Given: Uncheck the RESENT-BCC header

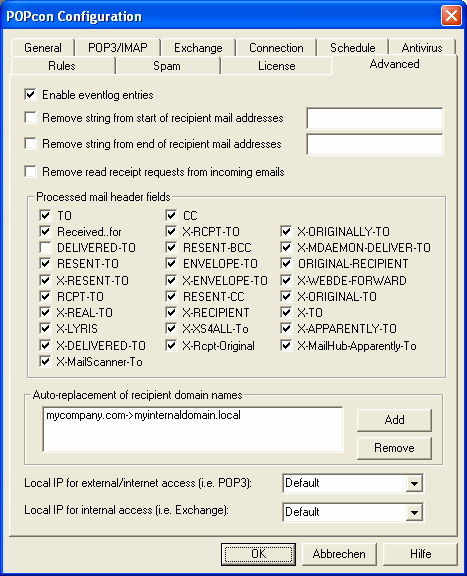Looking at the screenshot, I should point(171,248).
